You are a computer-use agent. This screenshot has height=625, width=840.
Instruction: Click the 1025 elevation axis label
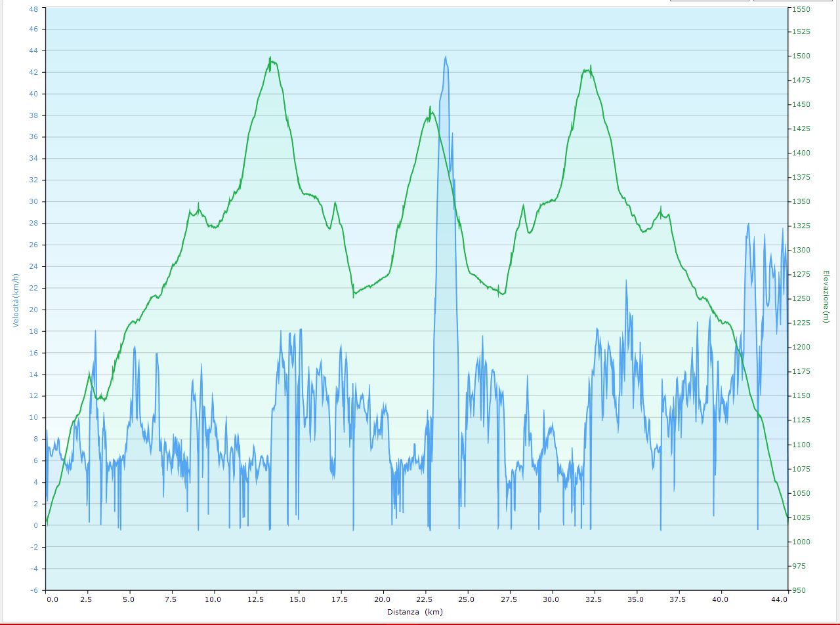(x=801, y=517)
